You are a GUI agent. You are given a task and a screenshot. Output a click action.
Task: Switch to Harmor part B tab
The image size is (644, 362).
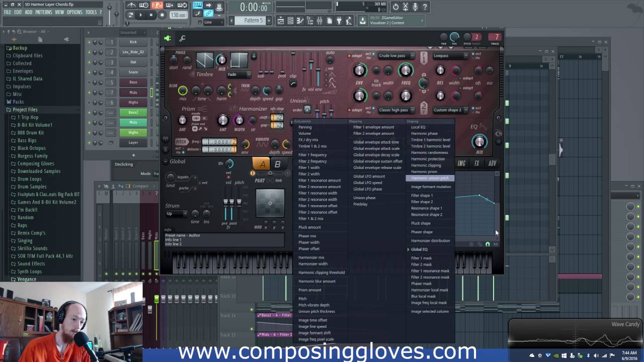(277, 164)
